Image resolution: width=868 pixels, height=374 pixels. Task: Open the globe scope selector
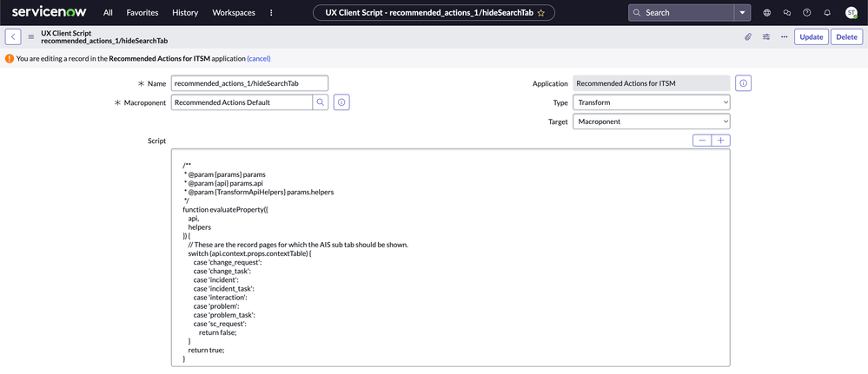click(x=767, y=12)
